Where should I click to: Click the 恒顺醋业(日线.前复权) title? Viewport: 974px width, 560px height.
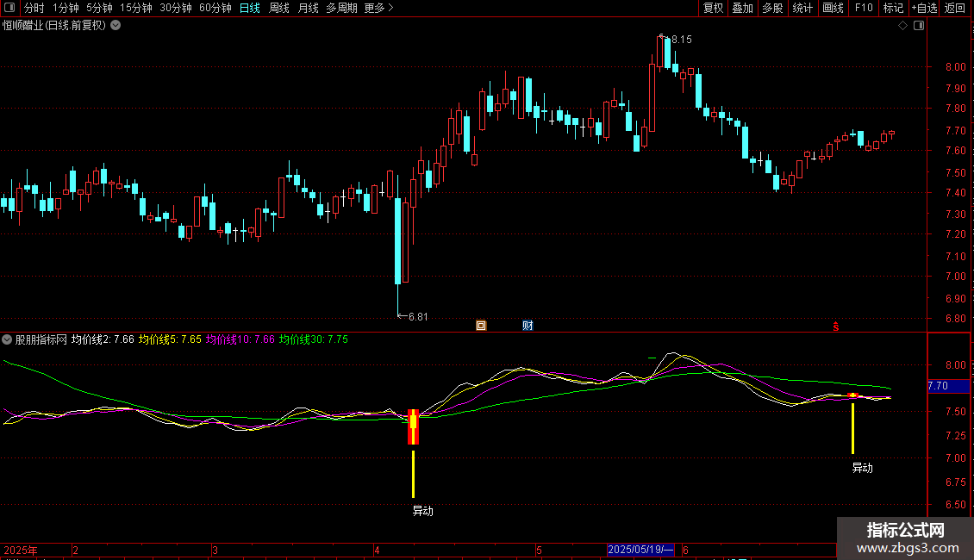54,26
